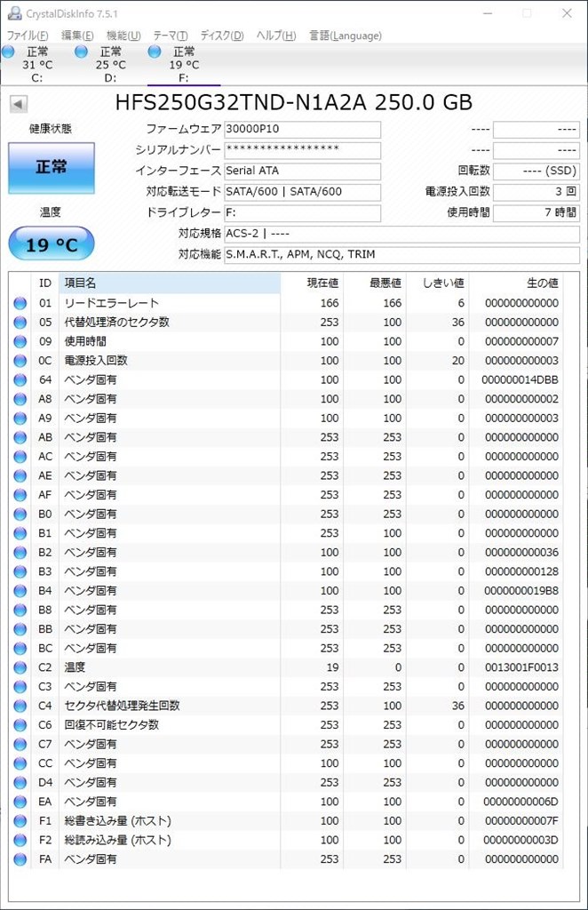Click status orb for row ID B4
Screen dimensions: 588x910
pyautogui.click(x=20, y=590)
